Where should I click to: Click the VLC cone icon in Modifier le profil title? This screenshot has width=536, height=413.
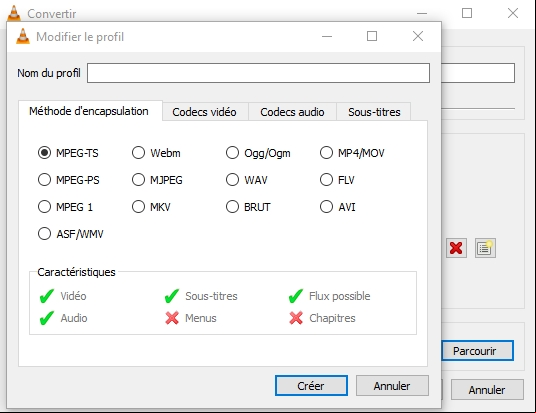click(23, 36)
